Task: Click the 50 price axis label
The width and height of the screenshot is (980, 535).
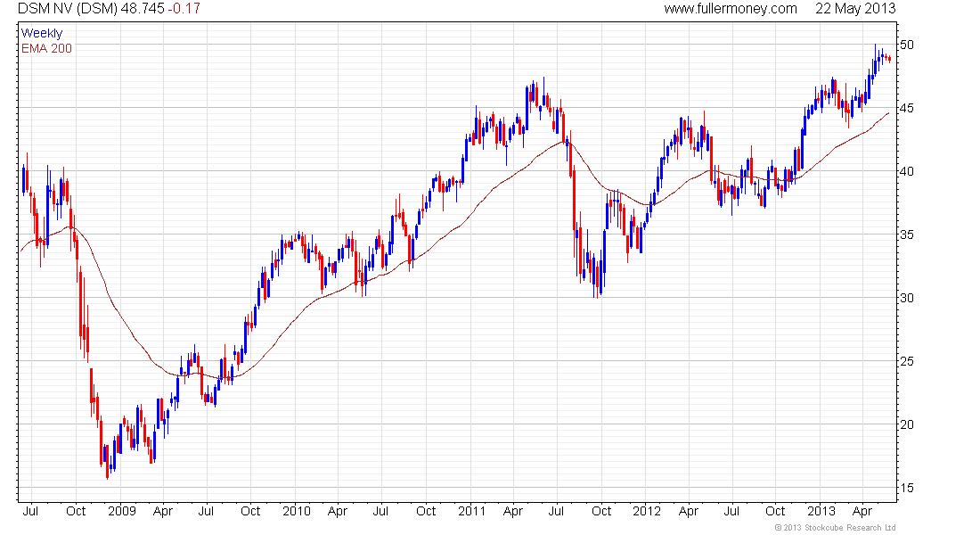Action: pos(906,45)
